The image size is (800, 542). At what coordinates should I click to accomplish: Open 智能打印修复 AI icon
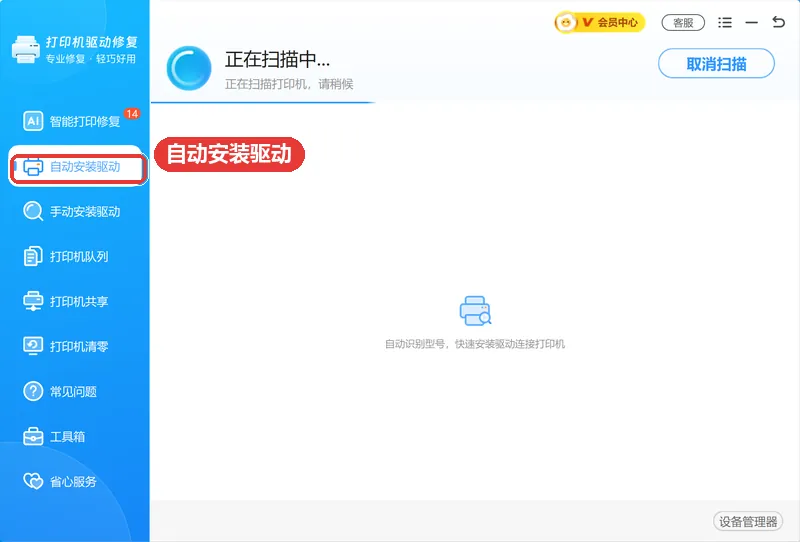coord(33,121)
